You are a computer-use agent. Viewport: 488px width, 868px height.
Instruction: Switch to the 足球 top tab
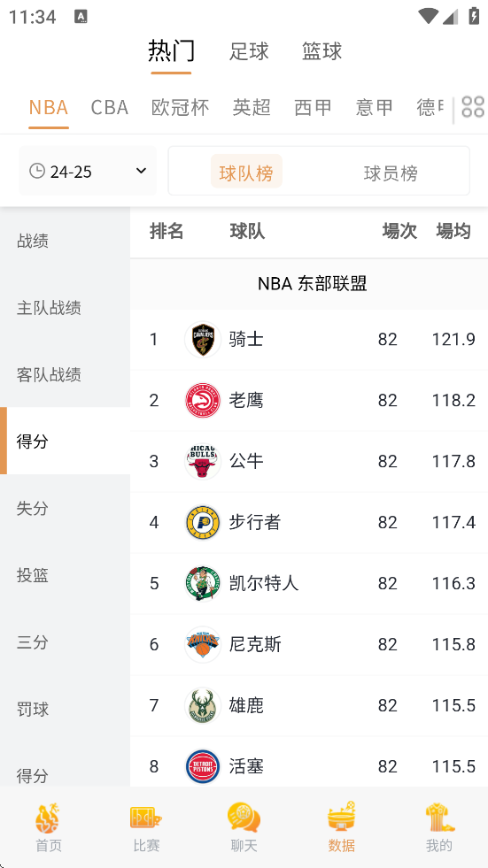pyautogui.click(x=249, y=51)
